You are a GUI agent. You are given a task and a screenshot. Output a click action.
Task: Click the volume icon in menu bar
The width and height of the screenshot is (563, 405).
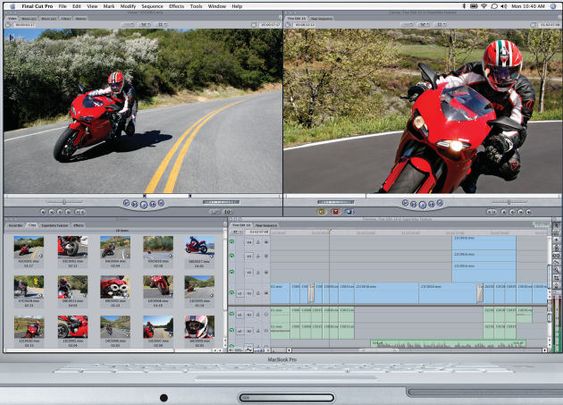point(504,6)
